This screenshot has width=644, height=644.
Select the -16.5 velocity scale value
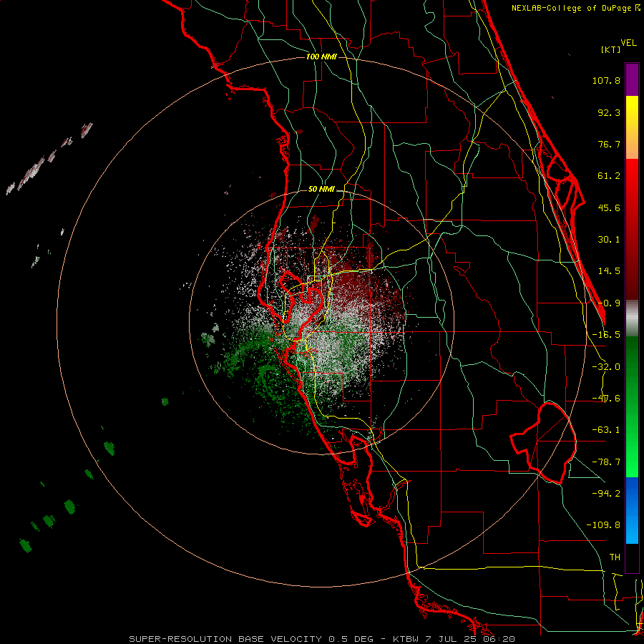click(606, 335)
